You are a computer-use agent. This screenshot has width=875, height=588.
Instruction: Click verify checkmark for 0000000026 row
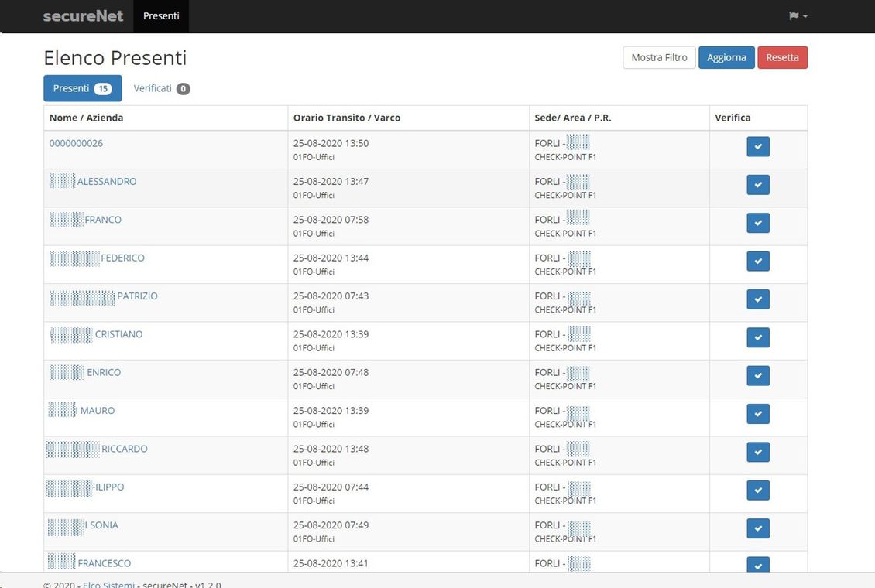pyautogui.click(x=758, y=146)
